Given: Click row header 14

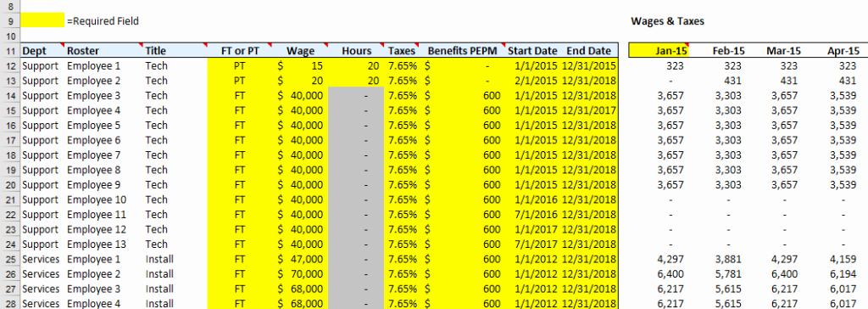Looking at the screenshot, I should point(10,95).
